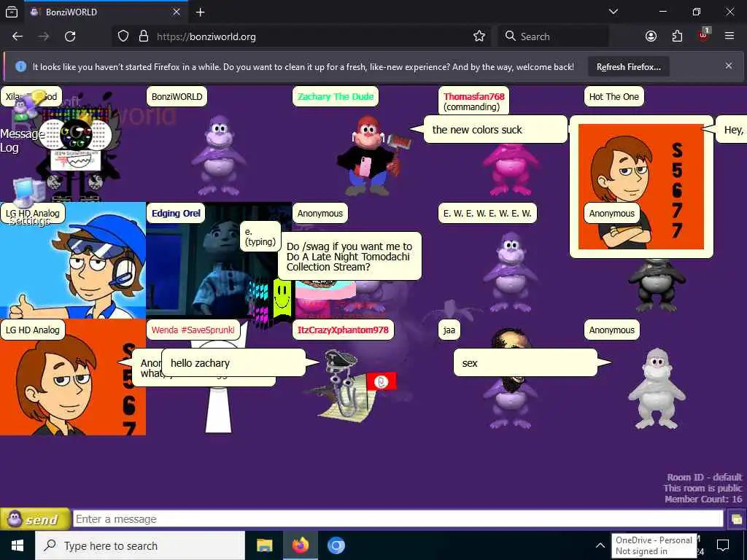The height and width of the screenshot is (560, 747).
Task: Select the BonziWORLD browser tab
Action: click(x=105, y=12)
